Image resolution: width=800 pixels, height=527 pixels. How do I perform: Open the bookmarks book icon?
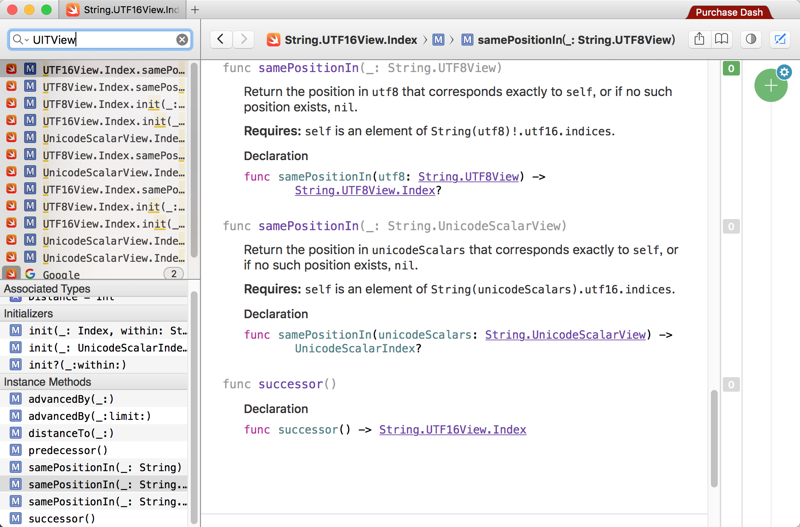pos(722,40)
